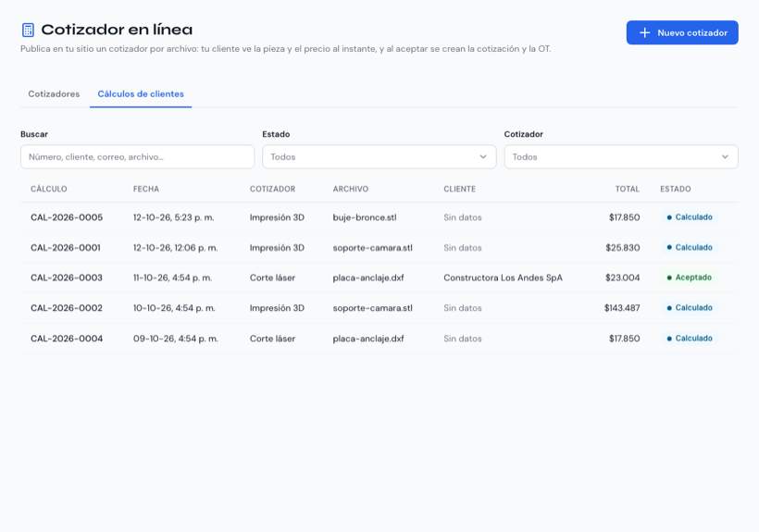The image size is (759, 532).
Task: Open the Cotizador filter dropdown
Action: [621, 156]
